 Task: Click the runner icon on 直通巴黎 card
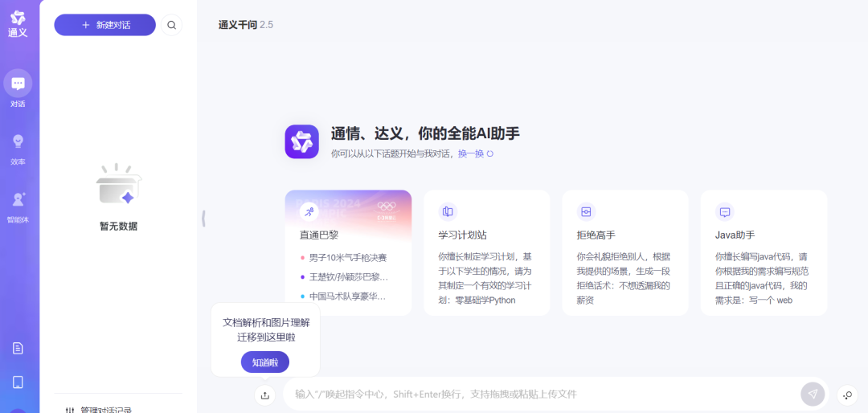pos(309,211)
